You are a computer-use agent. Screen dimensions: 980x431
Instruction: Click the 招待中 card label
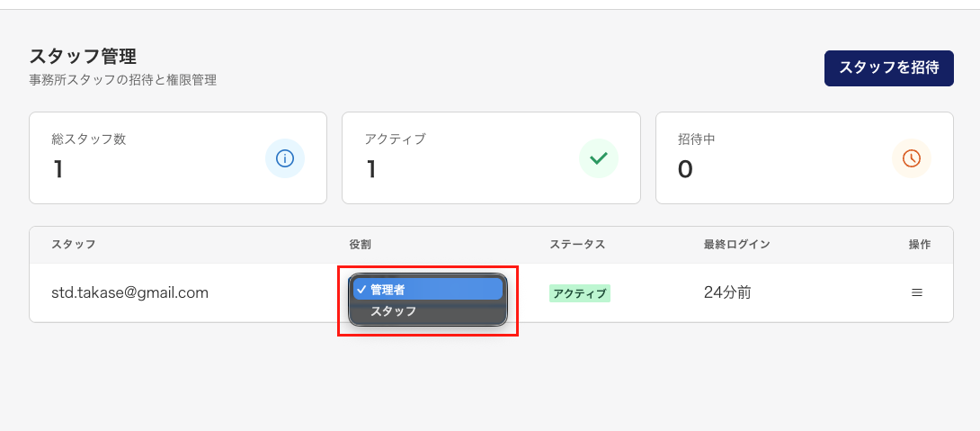[x=696, y=139]
